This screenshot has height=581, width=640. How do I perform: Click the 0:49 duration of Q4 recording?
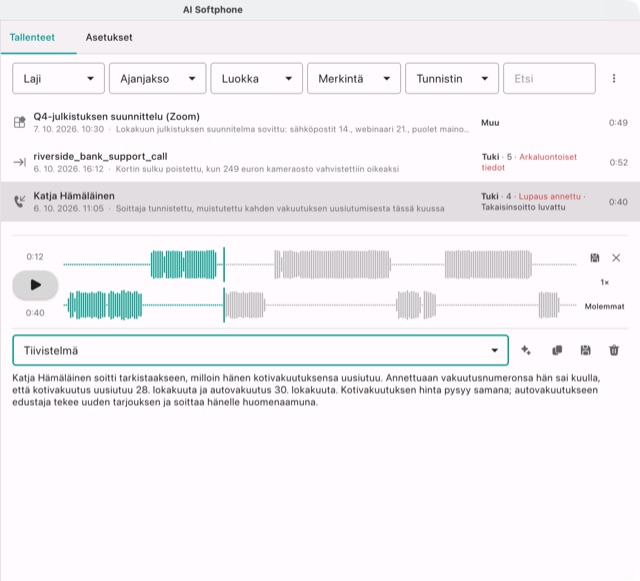pos(618,122)
